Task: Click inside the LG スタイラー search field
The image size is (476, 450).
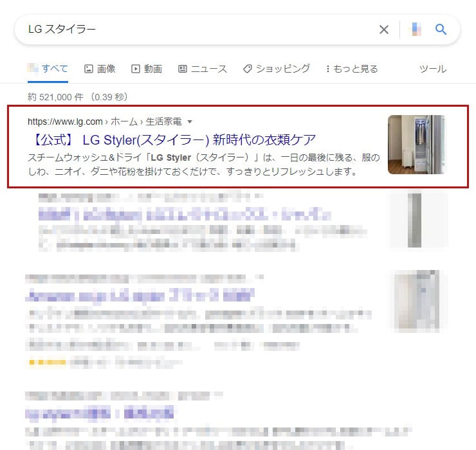Action: [x=200, y=30]
